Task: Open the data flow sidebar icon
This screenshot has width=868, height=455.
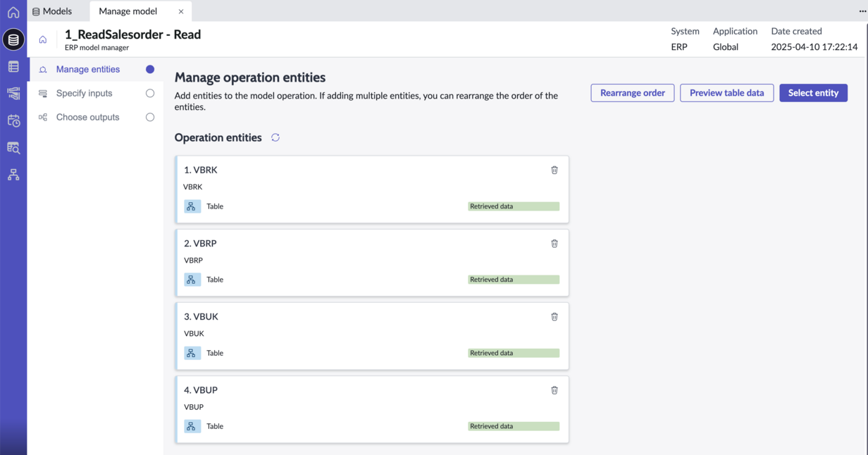Action: pos(13,94)
